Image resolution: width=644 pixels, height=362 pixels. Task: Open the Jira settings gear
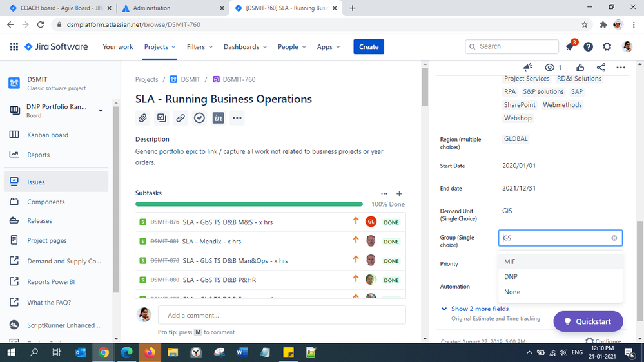(607, 47)
